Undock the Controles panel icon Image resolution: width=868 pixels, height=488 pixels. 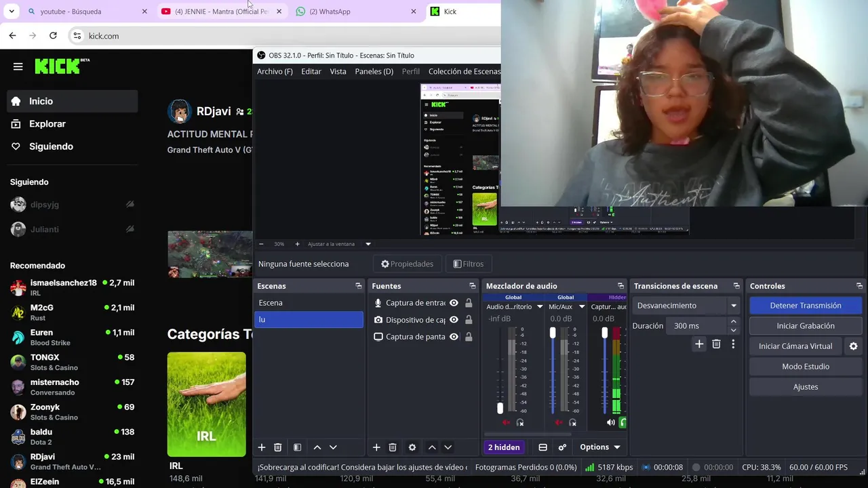(x=859, y=286)
